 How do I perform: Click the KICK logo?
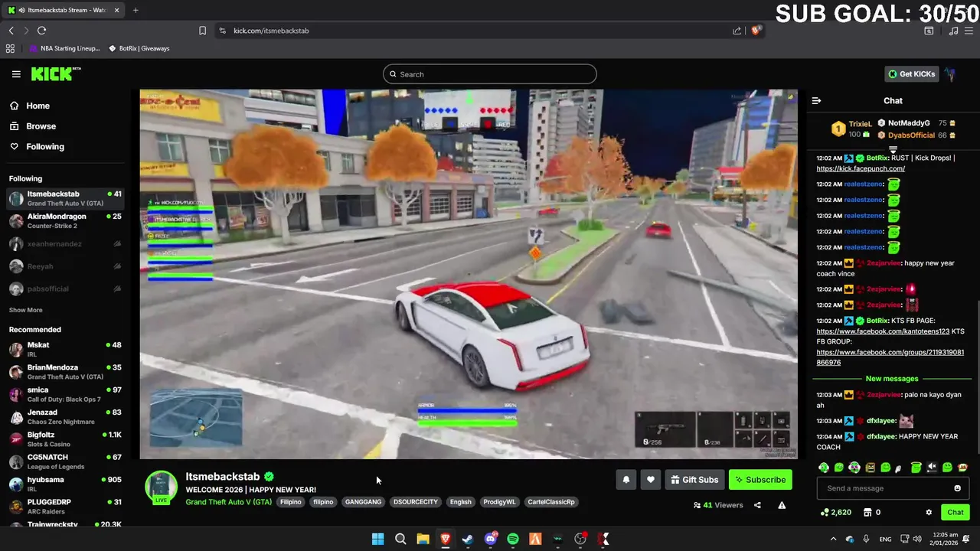click(56, 74)
